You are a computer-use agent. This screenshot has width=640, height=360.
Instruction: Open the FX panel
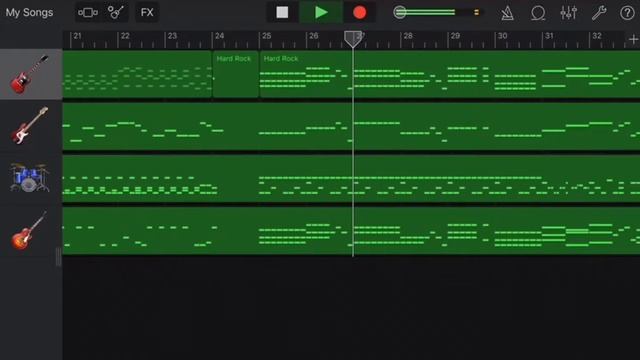(x=147, y=13)
